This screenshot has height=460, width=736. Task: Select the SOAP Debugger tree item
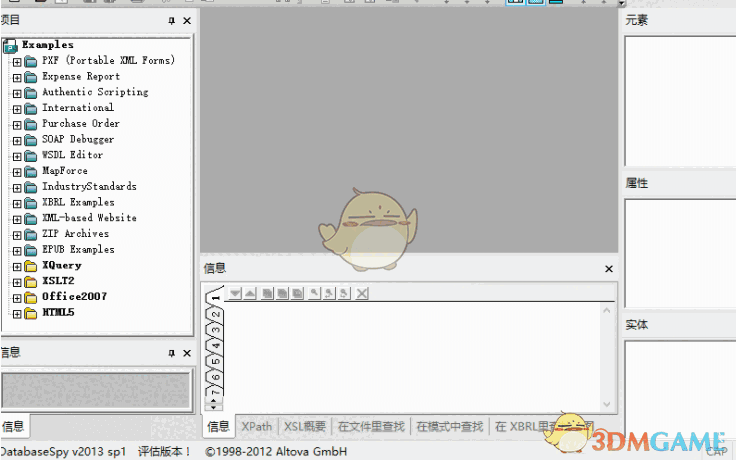[78, 139]
